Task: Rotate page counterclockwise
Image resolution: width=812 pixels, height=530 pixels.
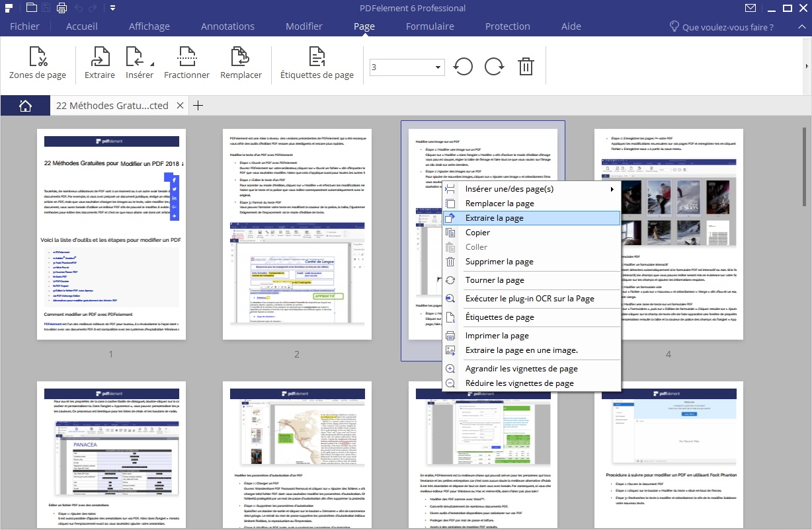Action: click(463, 66)
